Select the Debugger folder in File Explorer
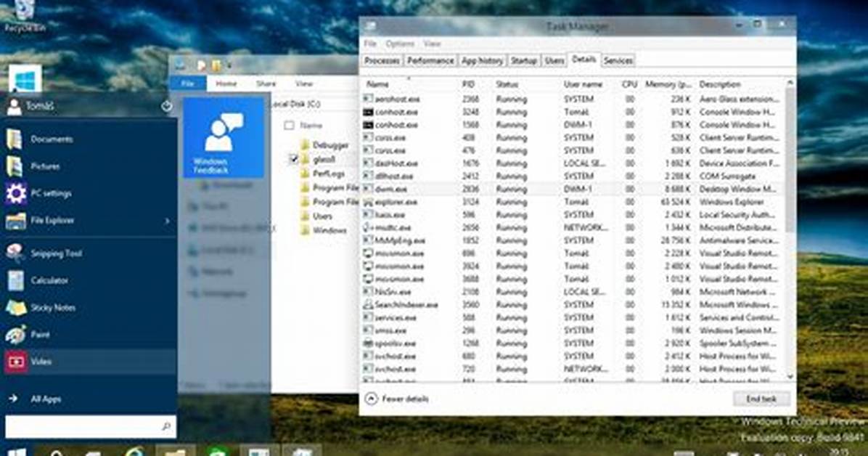Viewport: 868px width, 456px height. pos(324,145)
